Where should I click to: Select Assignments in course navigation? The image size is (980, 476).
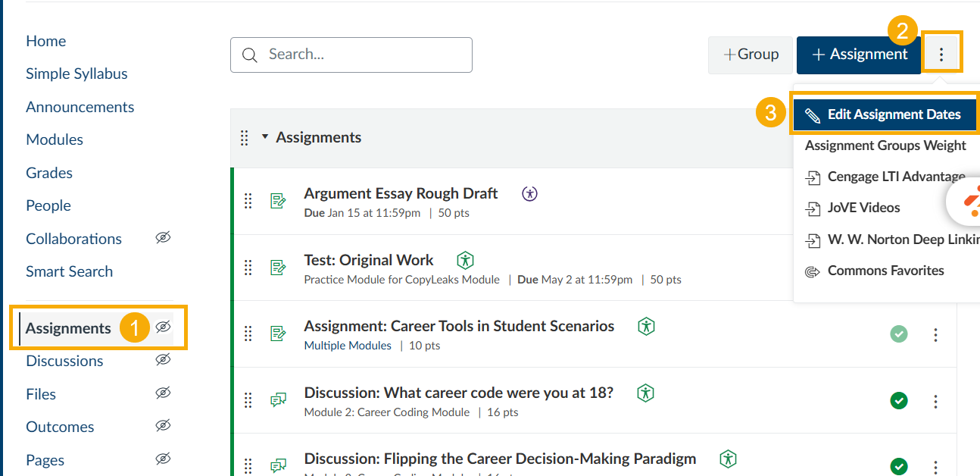click(x=68, y=328)
